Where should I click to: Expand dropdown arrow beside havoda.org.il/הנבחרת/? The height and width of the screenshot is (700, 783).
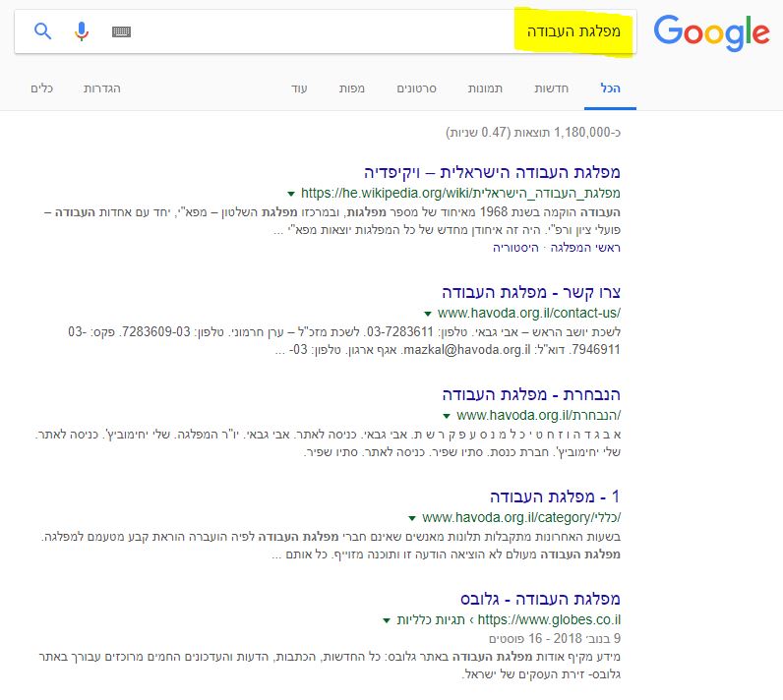pos(447,416)
